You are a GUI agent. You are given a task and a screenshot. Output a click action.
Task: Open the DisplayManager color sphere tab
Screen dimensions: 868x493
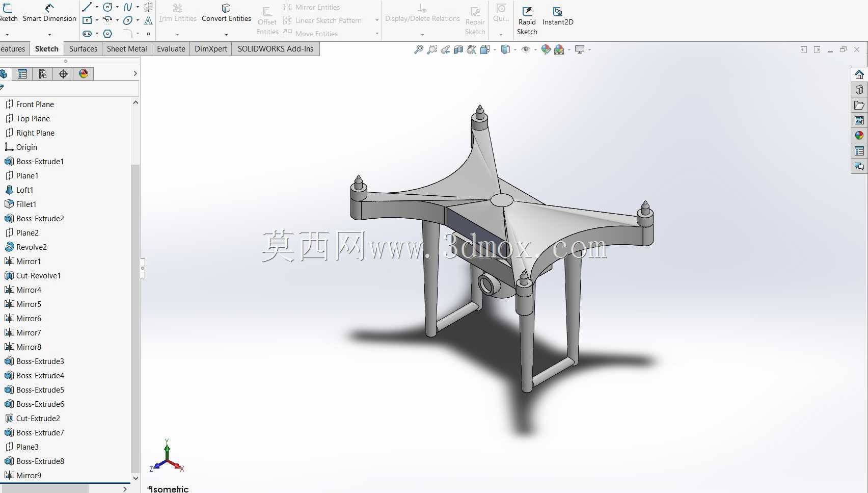[x=84, y=74]
